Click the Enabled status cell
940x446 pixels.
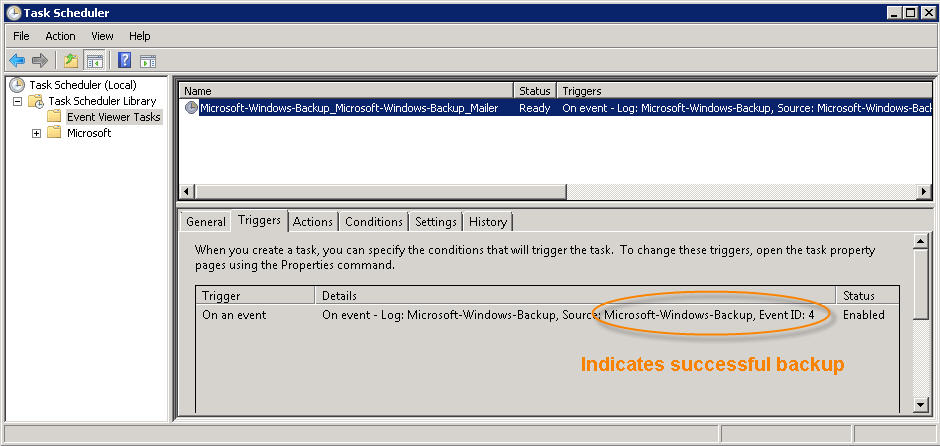(x=864, y=315)
